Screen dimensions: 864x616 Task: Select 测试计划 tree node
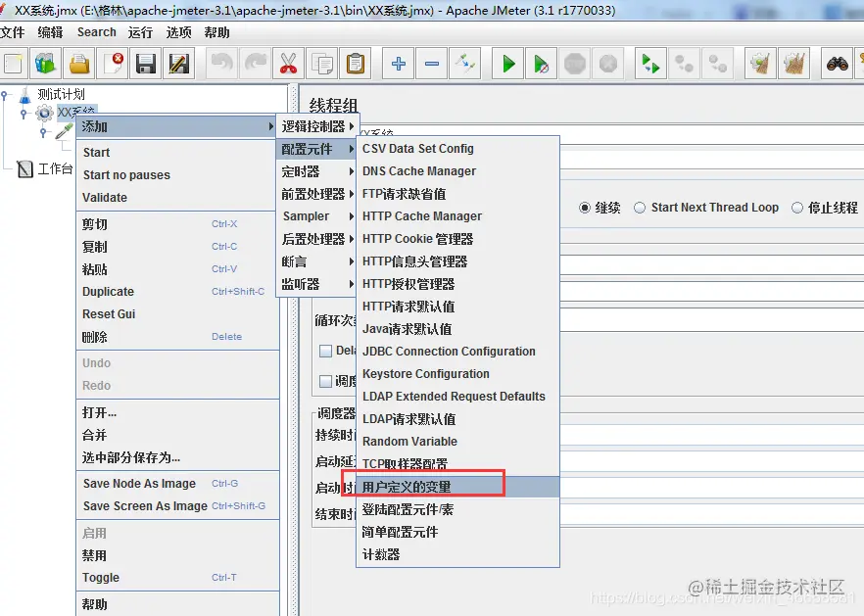tap(61, 94)
